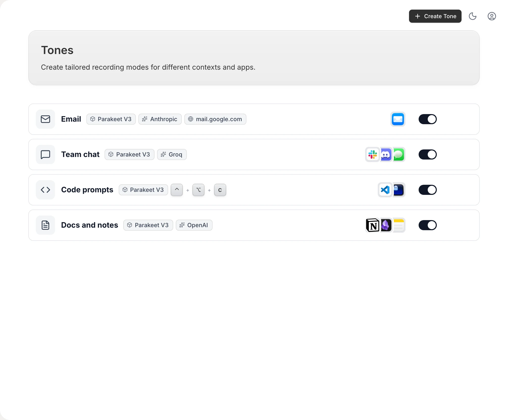This screenshot has width=508, height=420.
Task: Click the C key shortcut keycap
Action: (x=220, y=190)
